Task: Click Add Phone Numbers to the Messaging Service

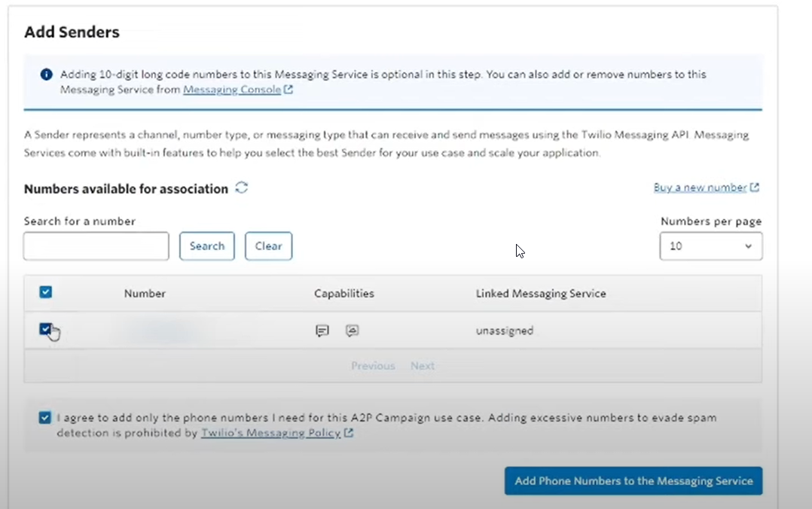Action: coord(633,480)
